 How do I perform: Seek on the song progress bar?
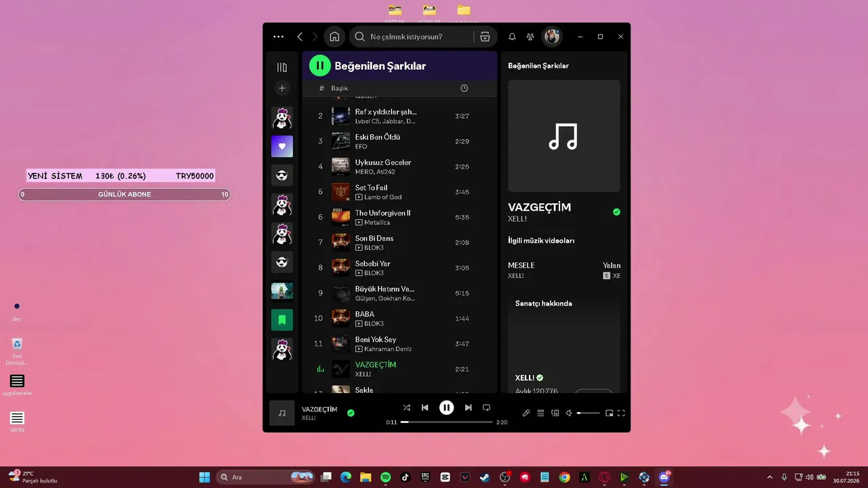point(446,422)
